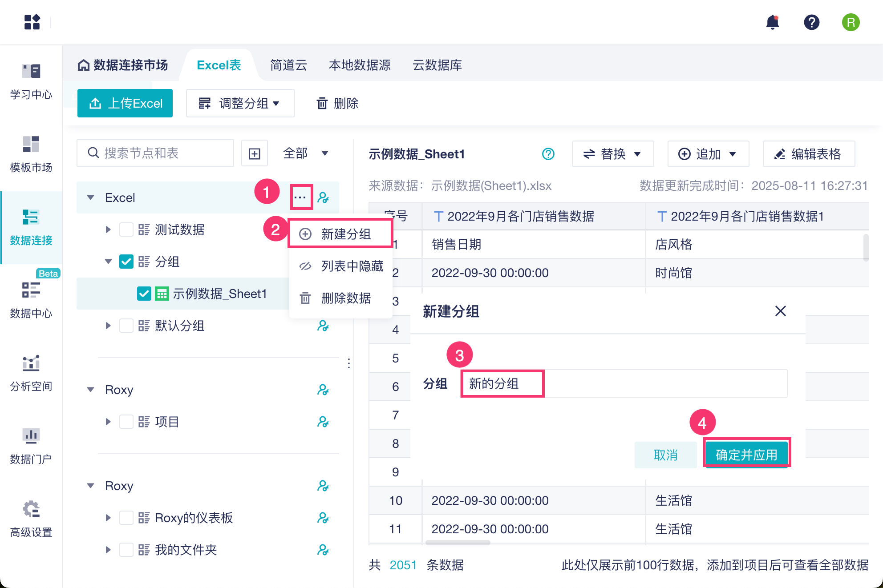883x588 pixels.
Task: Click the 确定并应用 button
Action: (746, 455)
